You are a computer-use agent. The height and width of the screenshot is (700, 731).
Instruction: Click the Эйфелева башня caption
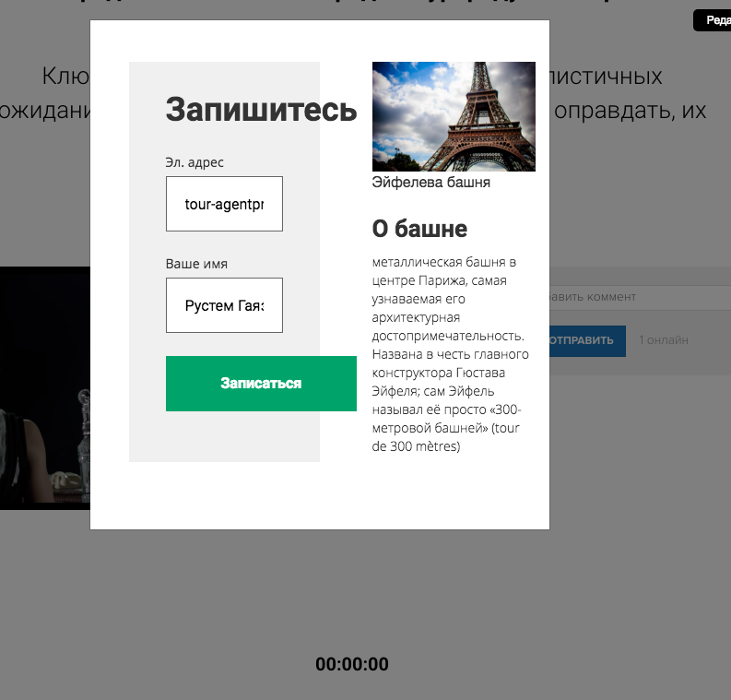[x=430, y=182]
